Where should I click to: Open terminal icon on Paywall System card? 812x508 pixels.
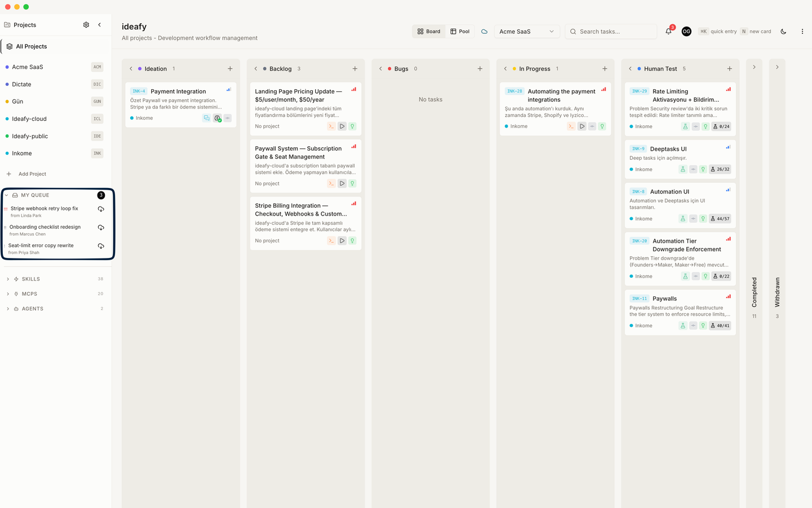pos(332,183)
